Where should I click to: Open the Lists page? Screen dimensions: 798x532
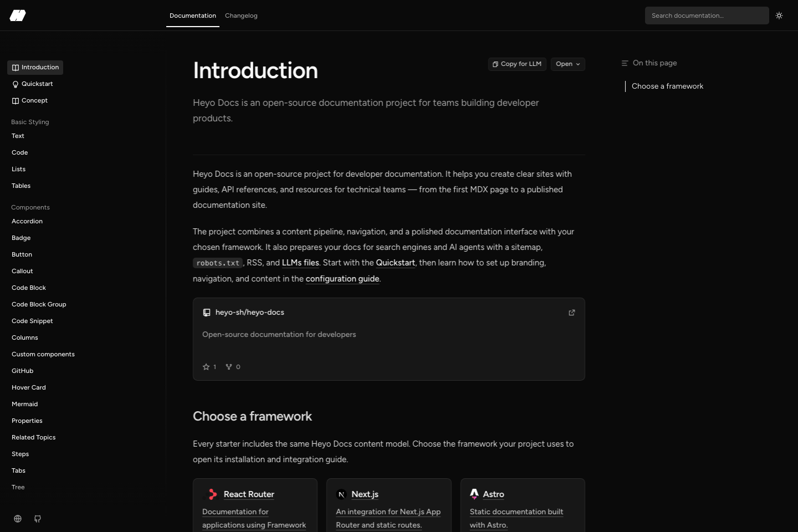click(x=18, y=170)
